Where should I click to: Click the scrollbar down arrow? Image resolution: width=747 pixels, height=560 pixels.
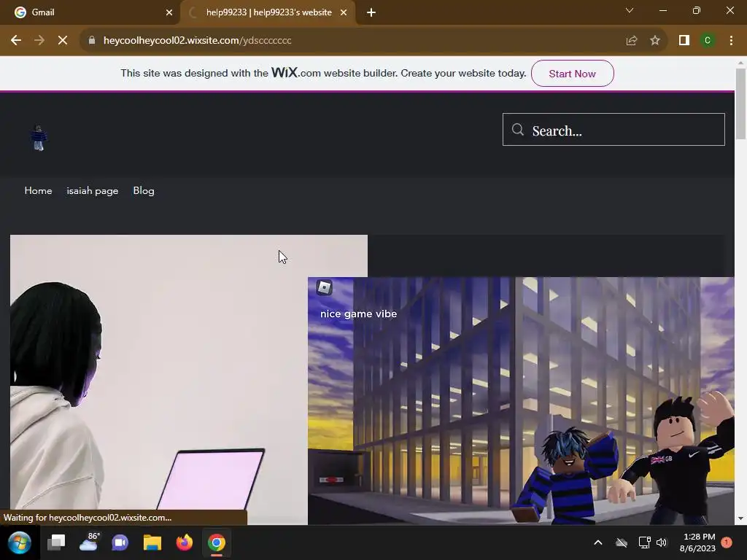coord(740,518)
